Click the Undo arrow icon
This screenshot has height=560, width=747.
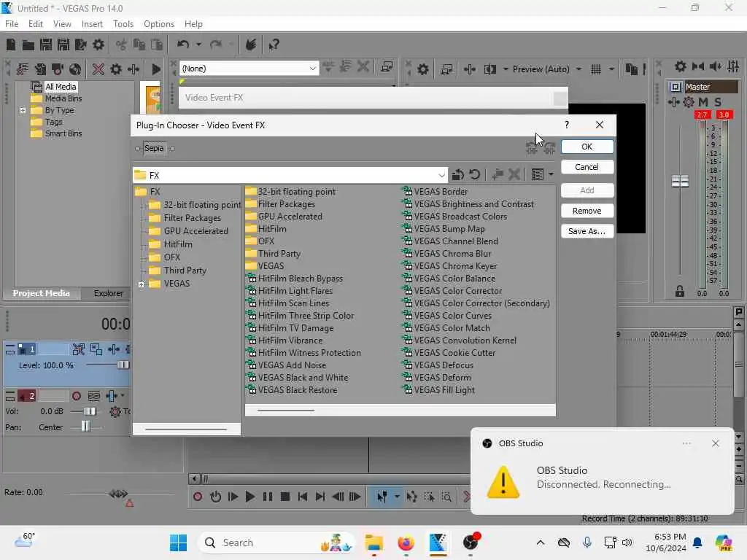point(183,44)
